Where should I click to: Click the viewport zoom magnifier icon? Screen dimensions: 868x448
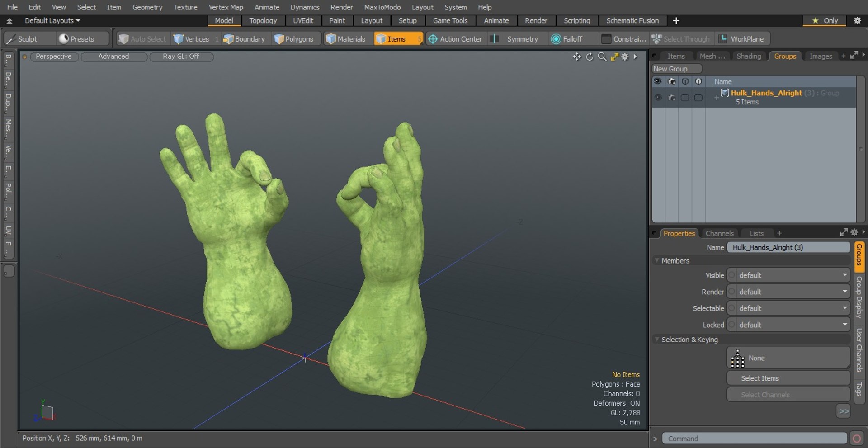point(602,57)
